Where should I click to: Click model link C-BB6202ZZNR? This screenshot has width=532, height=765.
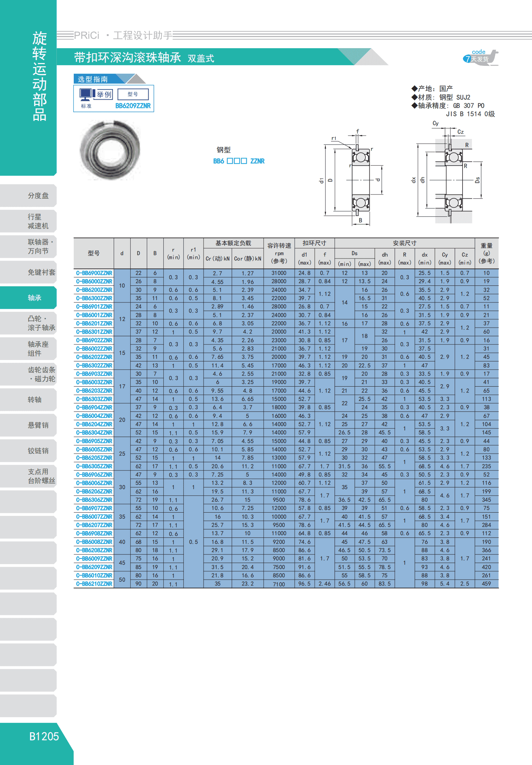pyautogui.click(x=94, y=357)
